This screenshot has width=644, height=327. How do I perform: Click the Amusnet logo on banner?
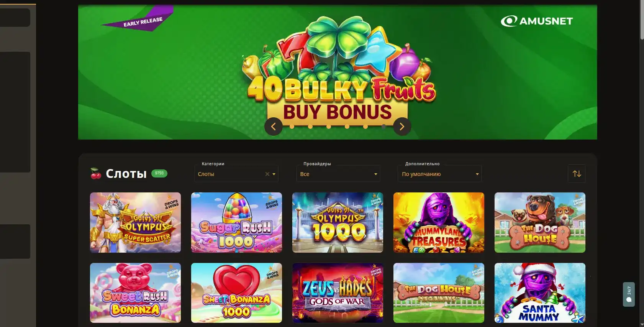click(537, 21)
